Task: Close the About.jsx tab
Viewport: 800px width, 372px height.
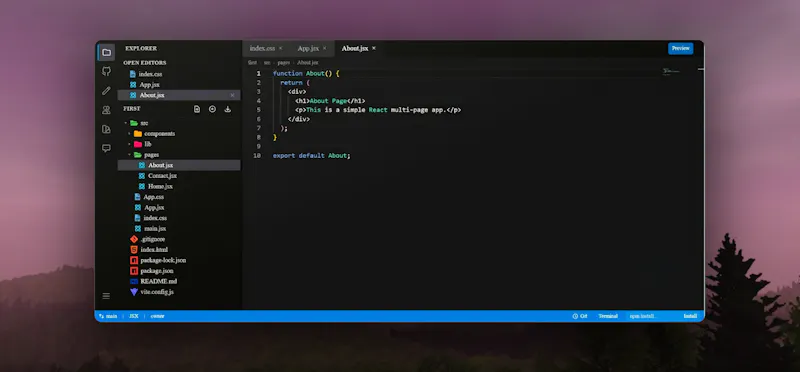Action: coord(373,48)
